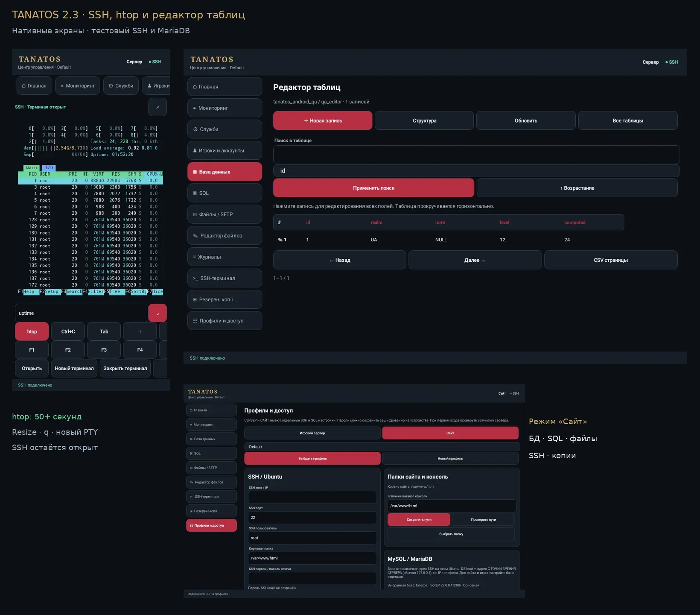Viewport: 700px width, 615px height.
Task: Send the uptime command with red button
Action: (157, 313)
